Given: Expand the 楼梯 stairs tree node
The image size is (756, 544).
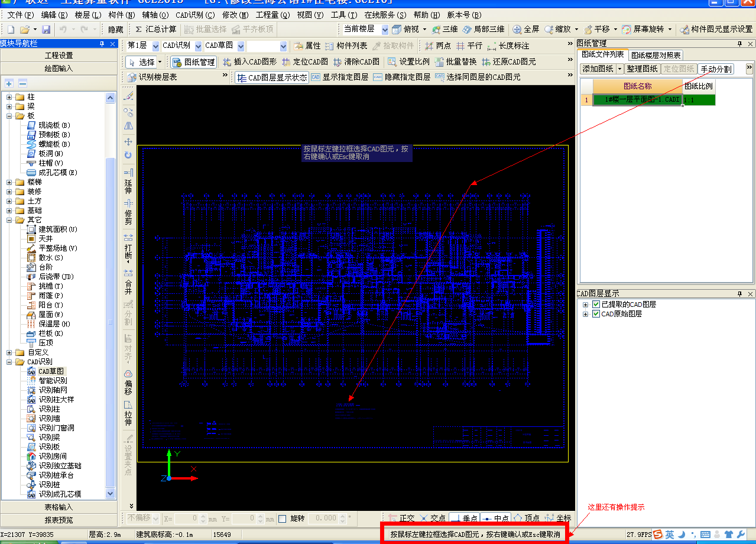Looking at the screenshot, I should (x=9, y=182).
